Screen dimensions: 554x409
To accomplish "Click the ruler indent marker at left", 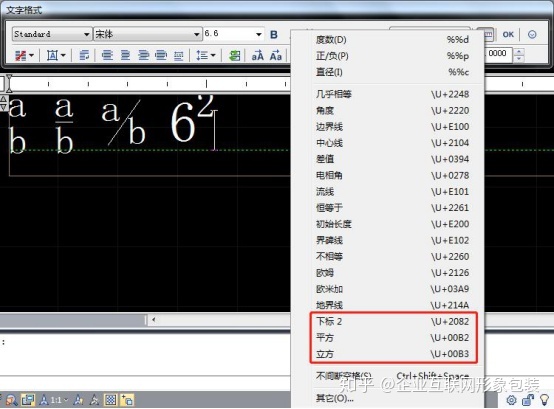I will [9, 83].
